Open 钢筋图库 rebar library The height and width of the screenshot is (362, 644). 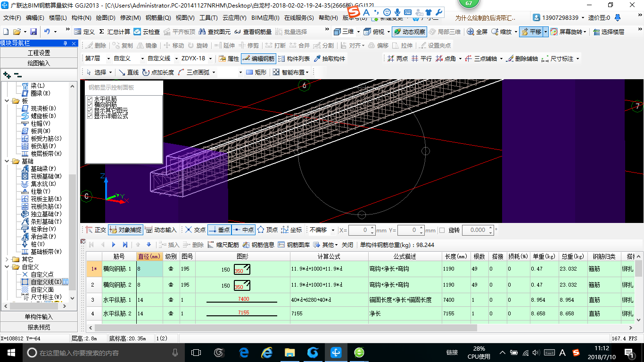294,245
